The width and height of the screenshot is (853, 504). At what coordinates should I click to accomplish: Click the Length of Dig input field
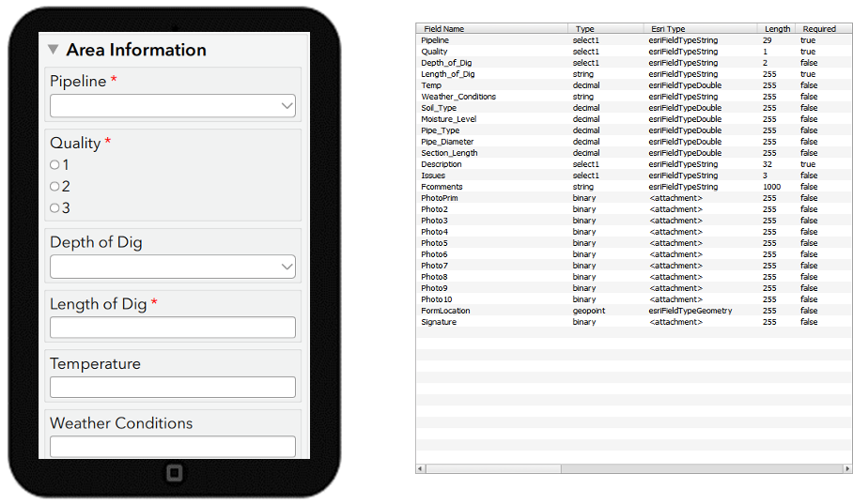coord(173,328)
